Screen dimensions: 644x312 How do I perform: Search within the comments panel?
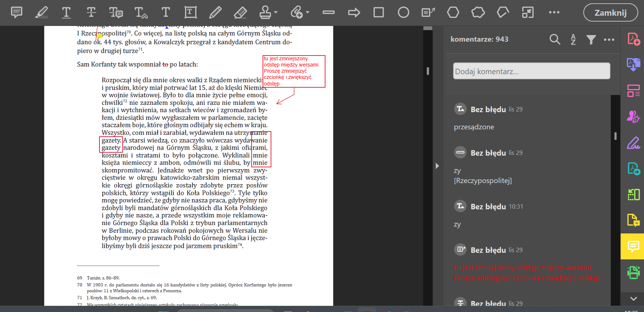click(x=555, y=39)
